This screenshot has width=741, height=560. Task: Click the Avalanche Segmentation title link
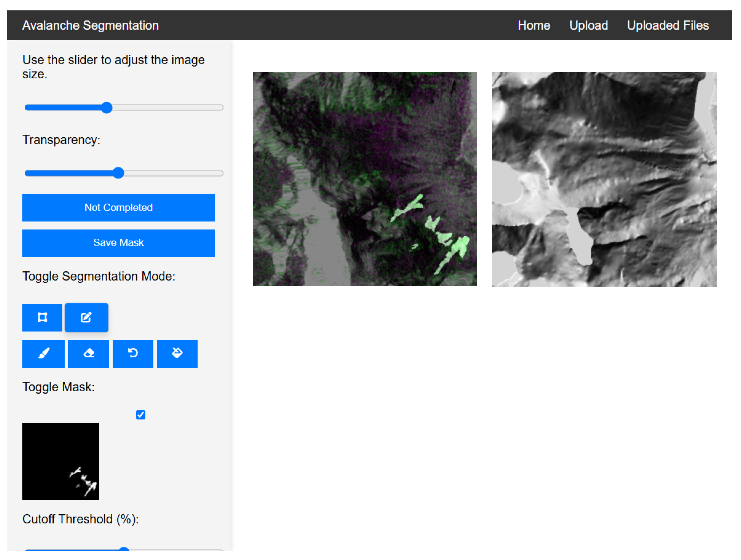click(90, 25)
